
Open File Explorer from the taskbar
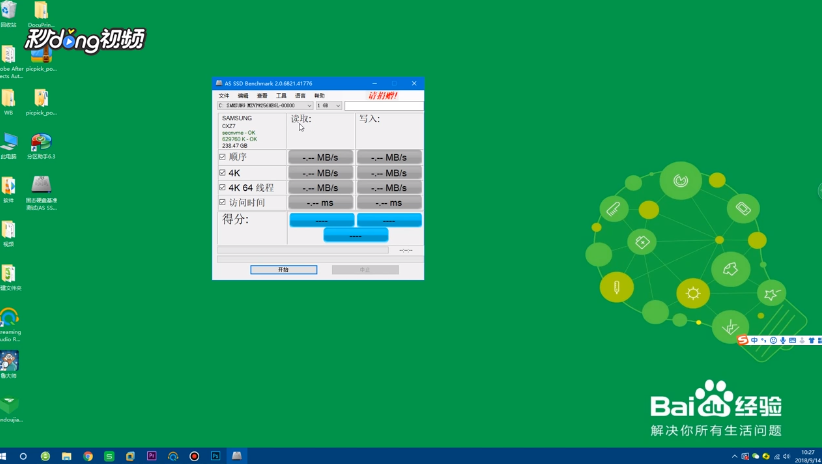tap(67, 456)
